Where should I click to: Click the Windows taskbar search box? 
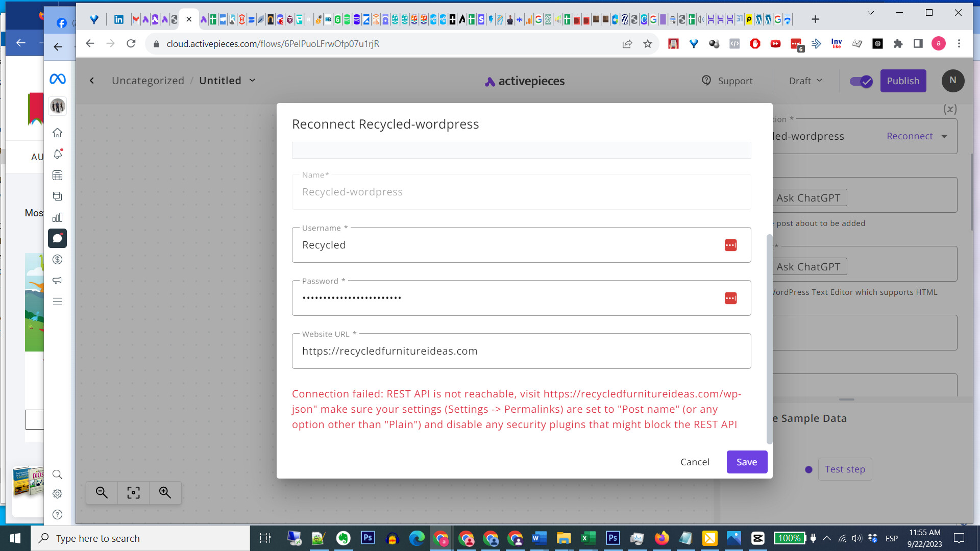click(140, 538)
